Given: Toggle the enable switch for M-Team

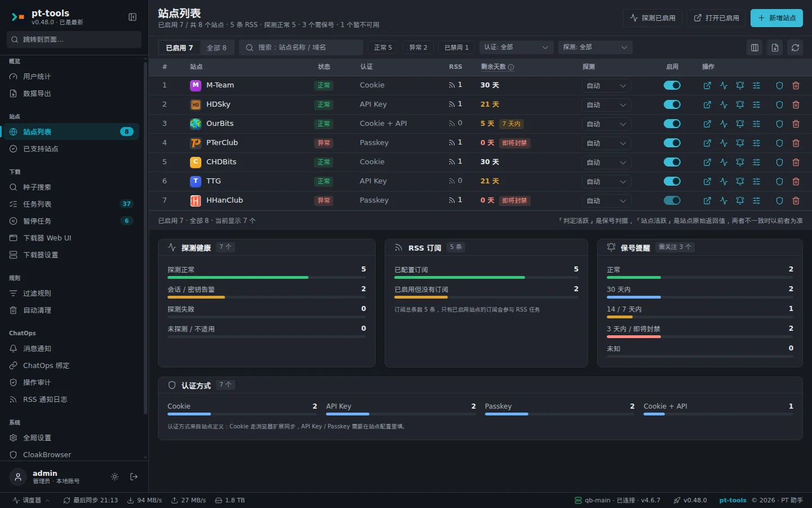Looking at the screenshot, I should coord(672,85).
